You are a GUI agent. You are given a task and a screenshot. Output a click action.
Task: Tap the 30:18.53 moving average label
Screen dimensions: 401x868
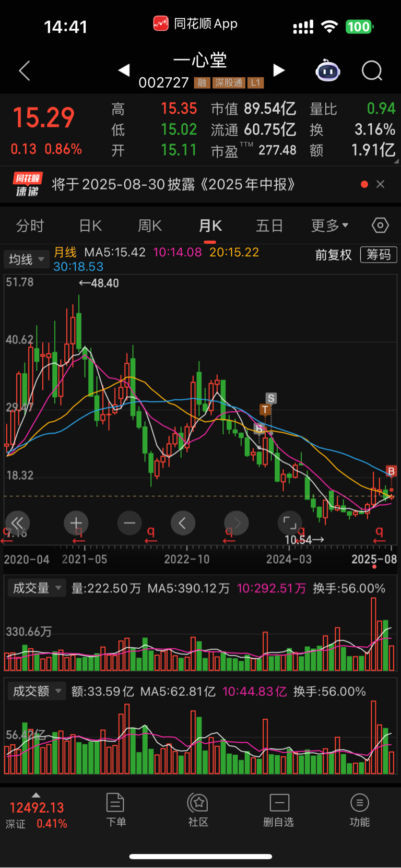[78, 267]
